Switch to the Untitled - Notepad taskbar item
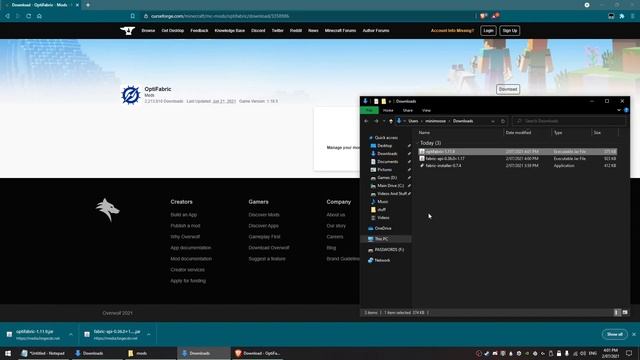Viewport: 640px width, 360px height. [43, 353]
